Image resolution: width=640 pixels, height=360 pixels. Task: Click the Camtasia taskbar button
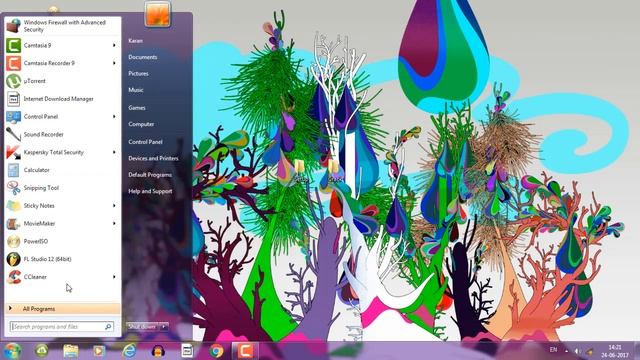point(245,351)
